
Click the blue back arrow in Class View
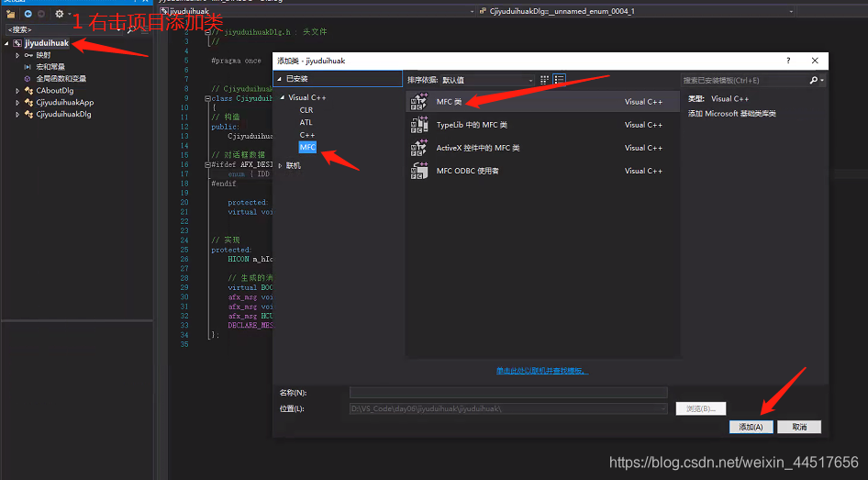click(x=28, y=14)
